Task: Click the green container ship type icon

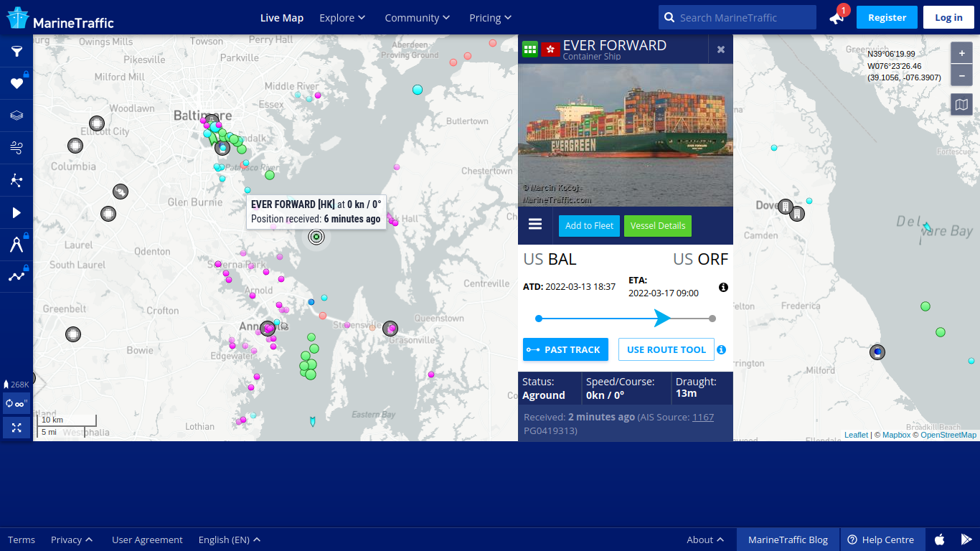Action: (529, 49)
